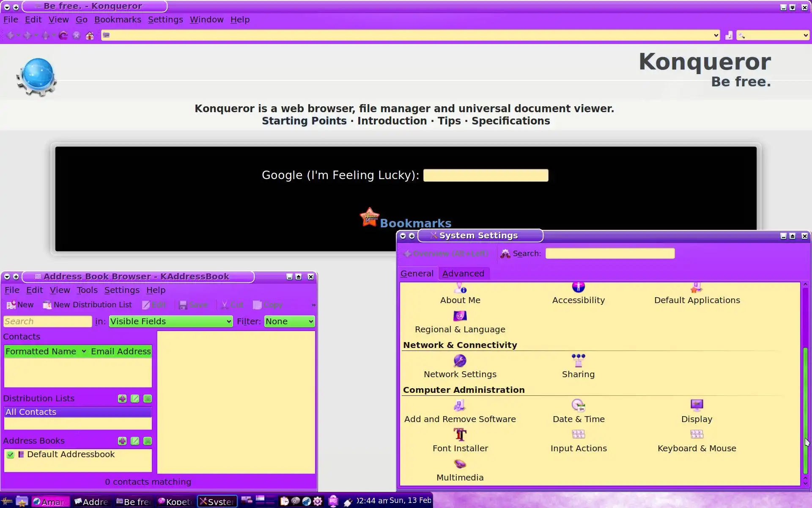This screenshot has height=508, width=812.
Task: Open Network Settings module
Action: pos(460,361)
